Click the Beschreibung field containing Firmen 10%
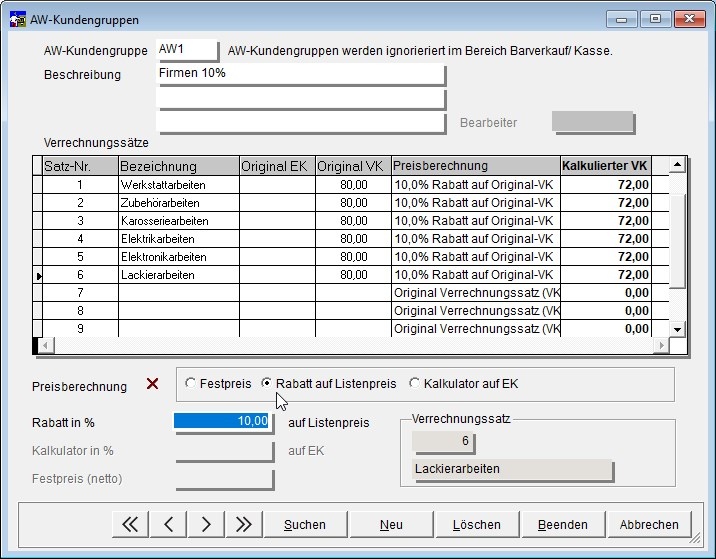716x559 pixels. (300, 74)
